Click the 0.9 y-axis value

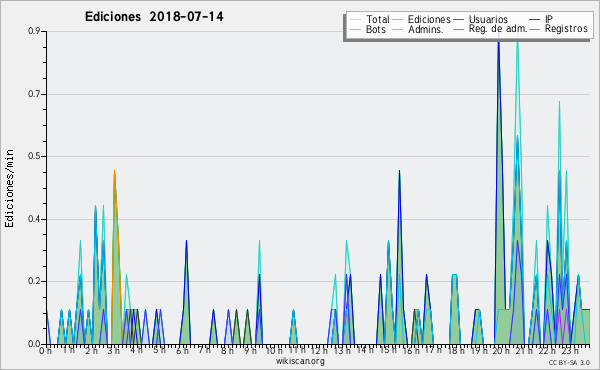pyautogui.click(x=34, y=31)
